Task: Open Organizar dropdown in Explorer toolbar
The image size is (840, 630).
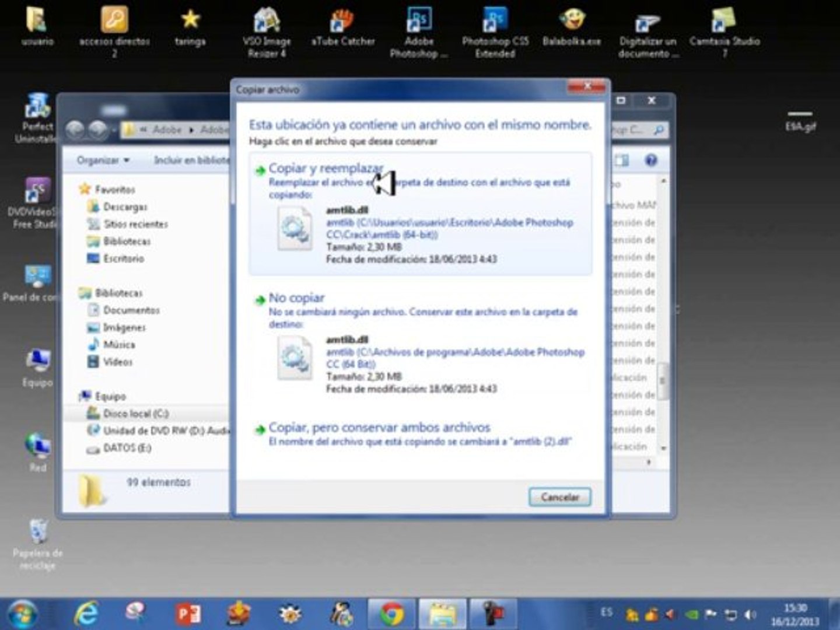Action: coord(103,160)
